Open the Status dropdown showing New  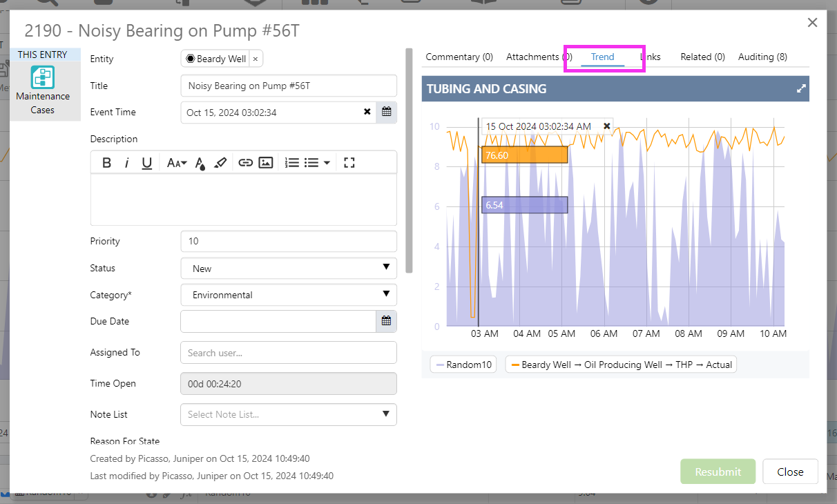click(x=289, y=269)
